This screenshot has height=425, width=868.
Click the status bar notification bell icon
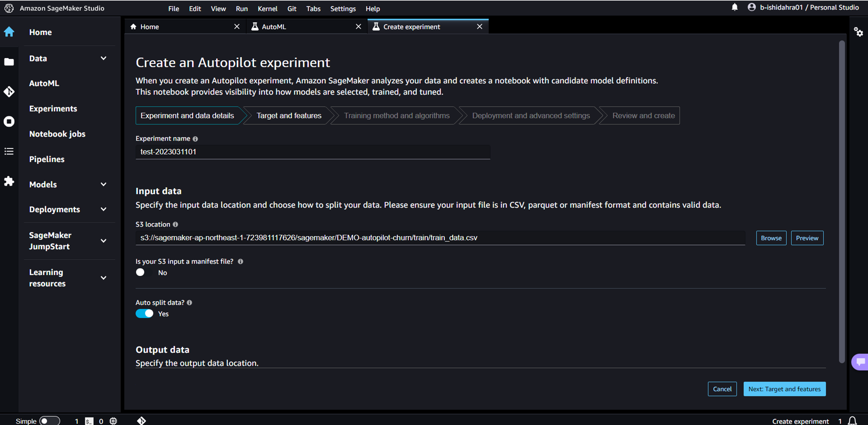coord(852,421)
